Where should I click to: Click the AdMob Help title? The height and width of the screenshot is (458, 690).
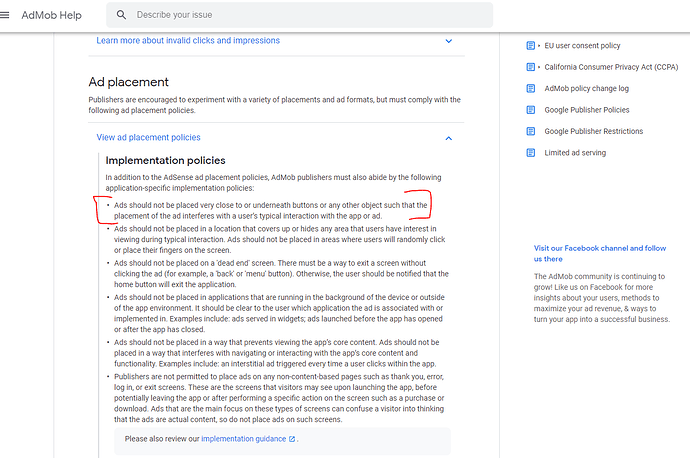[x=51, y=15]
